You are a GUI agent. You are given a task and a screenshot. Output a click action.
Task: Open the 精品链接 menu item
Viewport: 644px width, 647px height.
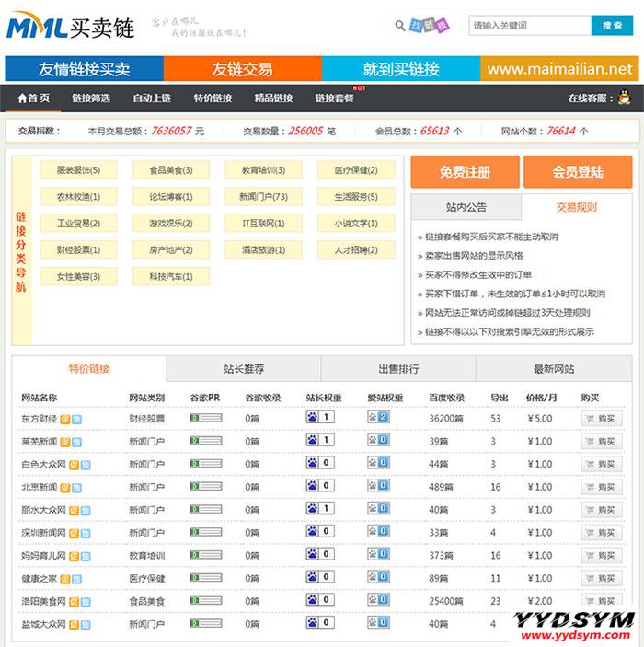point(273,98)
